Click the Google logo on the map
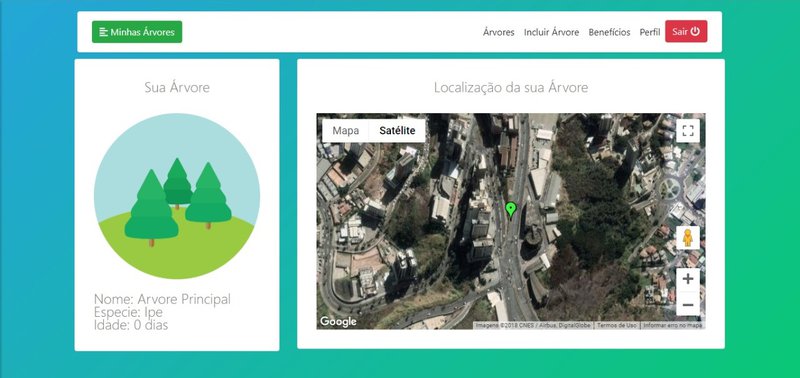 338,321
